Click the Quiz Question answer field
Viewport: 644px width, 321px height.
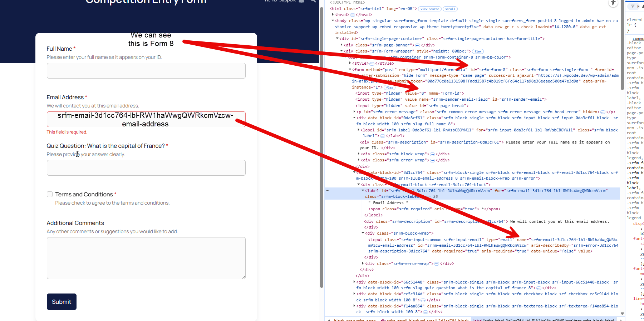click(x=146, y=168)
